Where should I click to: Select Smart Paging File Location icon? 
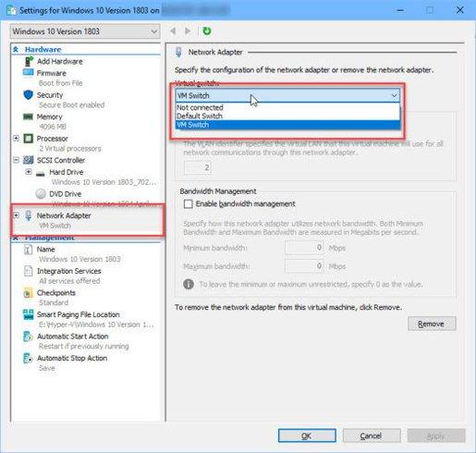point(28,314)
